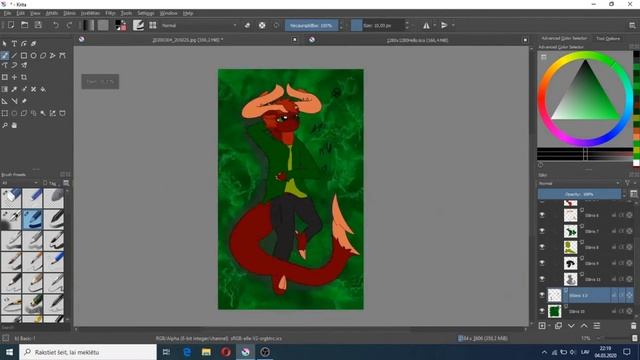Close the first document tab
Screen dimensions: 640x360
click(295, 40)
